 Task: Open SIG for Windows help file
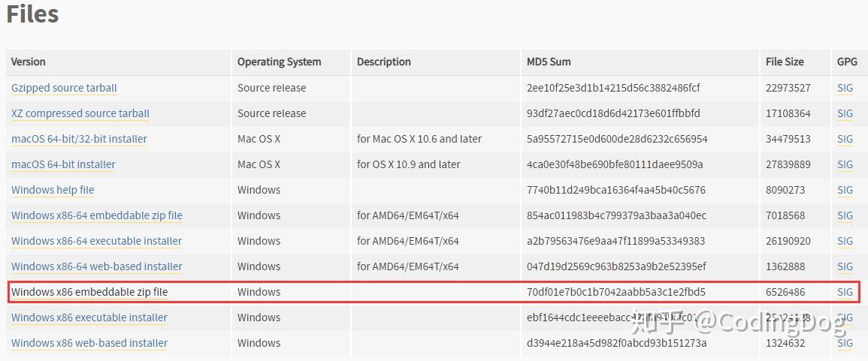(x=845, y=190)
